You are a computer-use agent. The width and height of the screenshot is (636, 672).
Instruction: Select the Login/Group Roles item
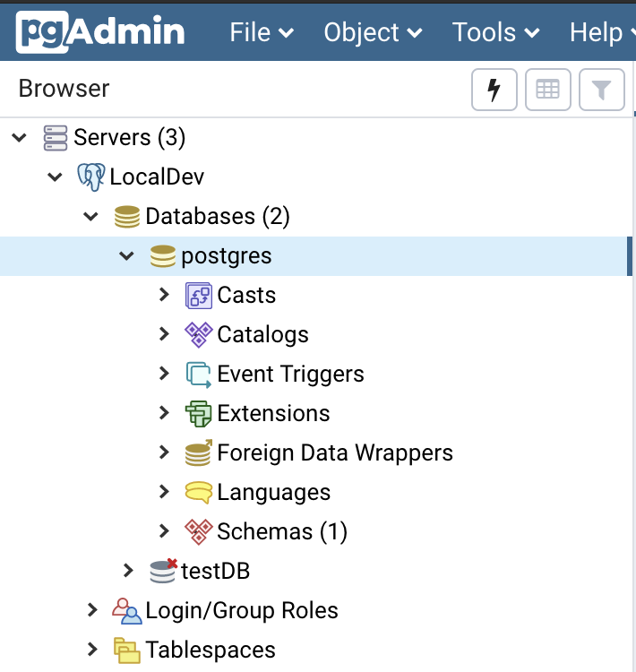click(x=242, y=611)
